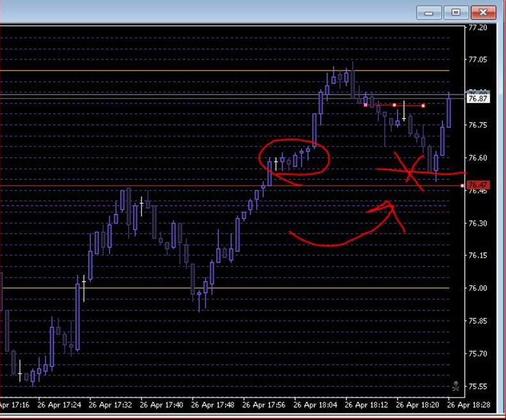Image resolution: width=506 pixels, height=420 pixels.
Task: Close the chart window
Action: (x=483, y=13)
